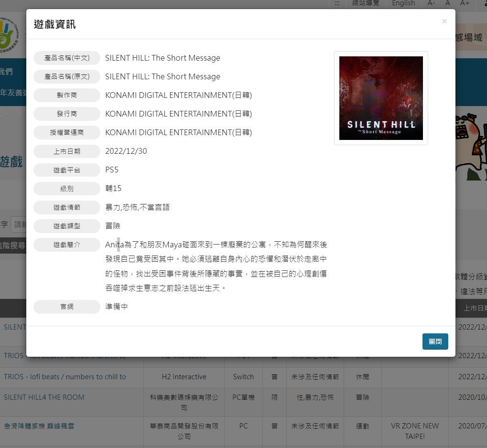Select the 遊戲簡介 label

tap(67, 245)
